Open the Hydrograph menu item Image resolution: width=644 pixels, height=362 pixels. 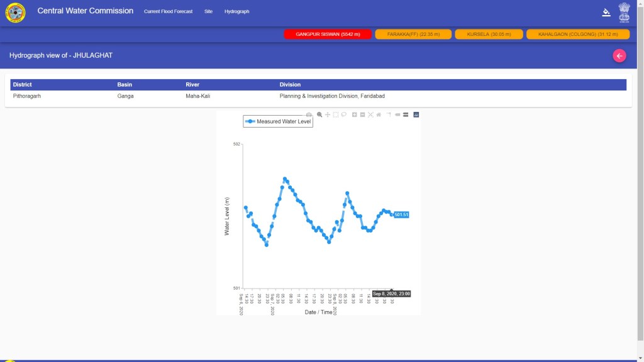tap(236, 11)
